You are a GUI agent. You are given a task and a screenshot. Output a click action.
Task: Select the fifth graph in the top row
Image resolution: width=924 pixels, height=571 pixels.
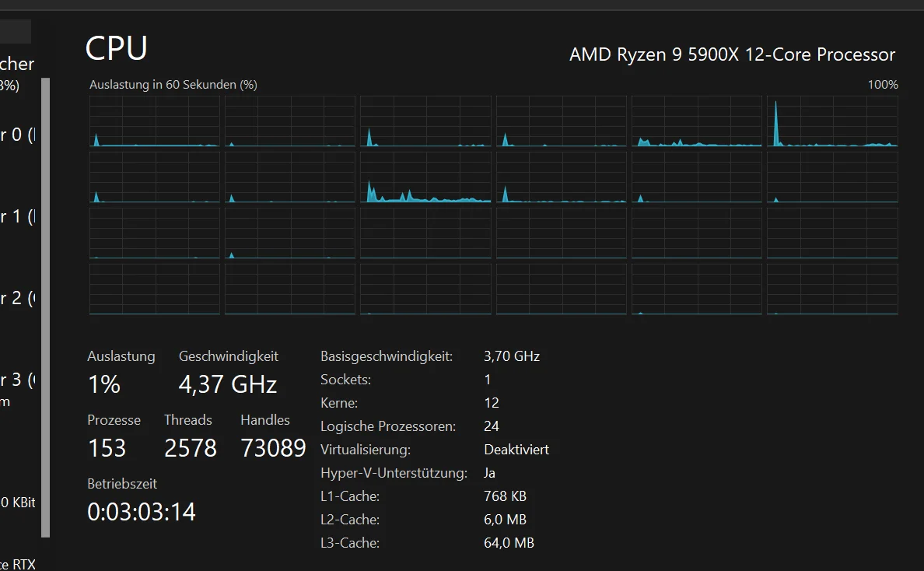coord(697,121)
